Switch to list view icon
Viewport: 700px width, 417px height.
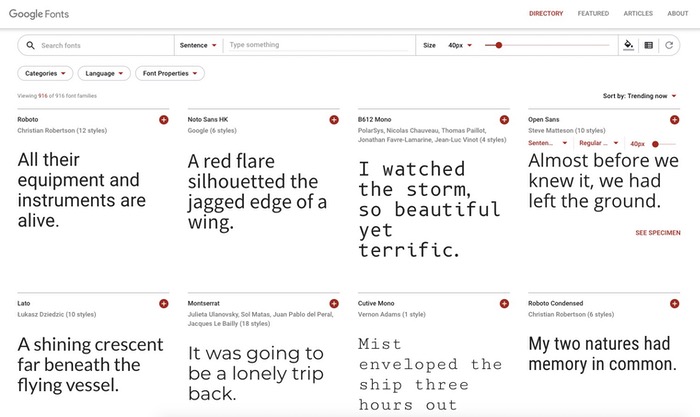[x=649, y=45]
